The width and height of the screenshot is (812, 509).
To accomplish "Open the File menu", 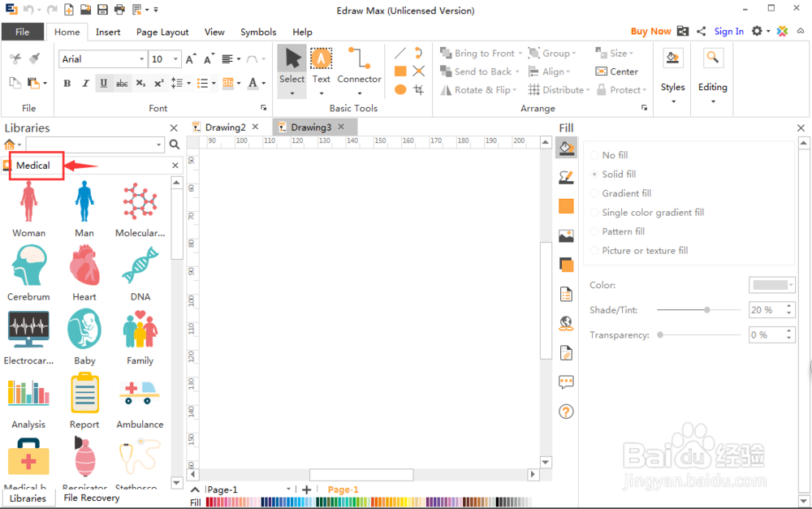I will point(22,32).
